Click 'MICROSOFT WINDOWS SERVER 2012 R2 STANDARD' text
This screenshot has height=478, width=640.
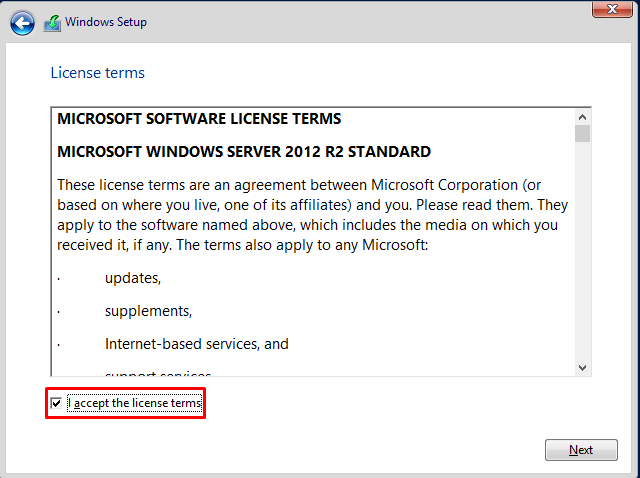(244, 152)
